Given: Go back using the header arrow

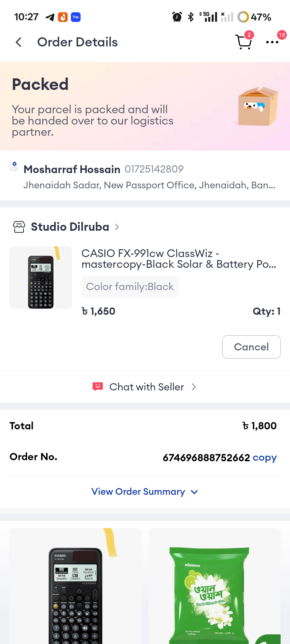Looking at the screenshot, I should tap(19, 42).
